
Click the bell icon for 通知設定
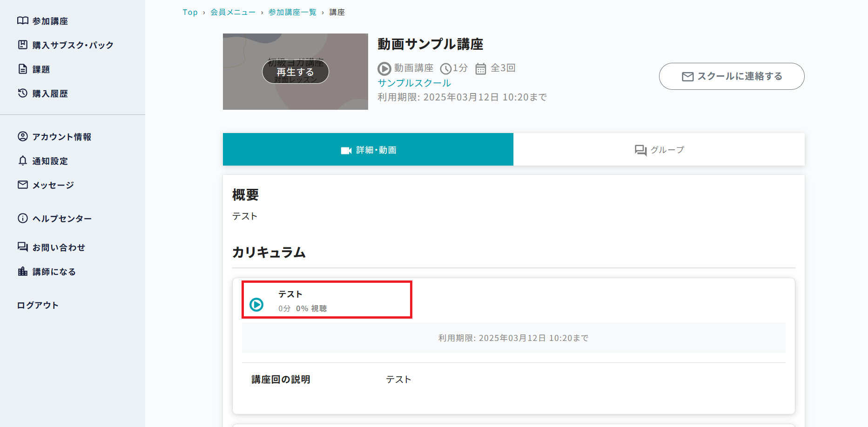[23, 160]
